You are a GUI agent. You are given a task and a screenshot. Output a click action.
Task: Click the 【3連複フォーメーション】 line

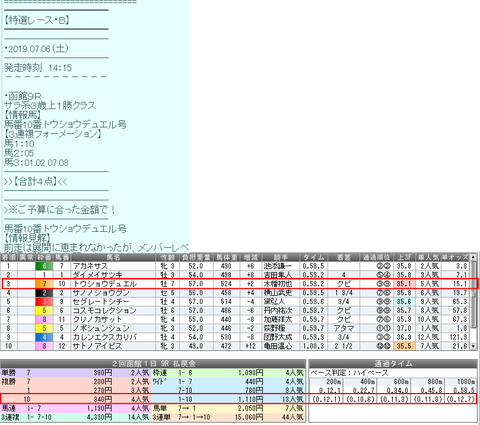pyautogui.click(x=53, y=134)
